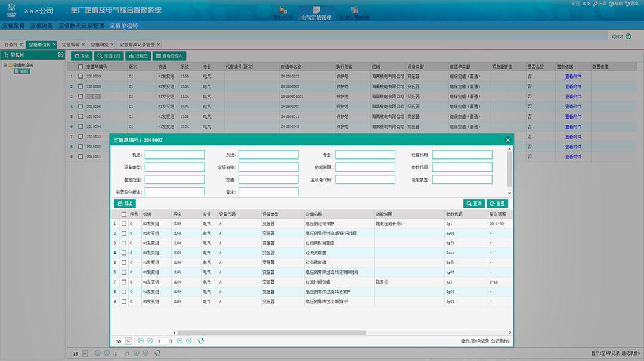
Task: Open 定值浏览 in the top menu bar
Action: point(42,26)
